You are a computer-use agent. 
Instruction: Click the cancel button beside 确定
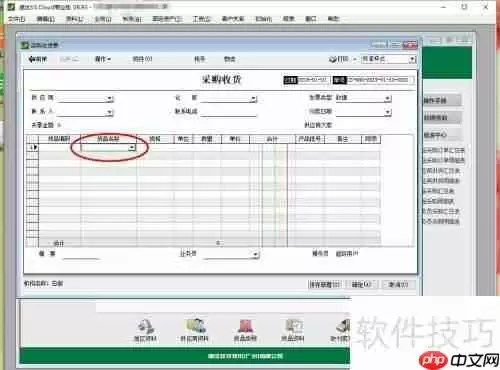(398, 284)
